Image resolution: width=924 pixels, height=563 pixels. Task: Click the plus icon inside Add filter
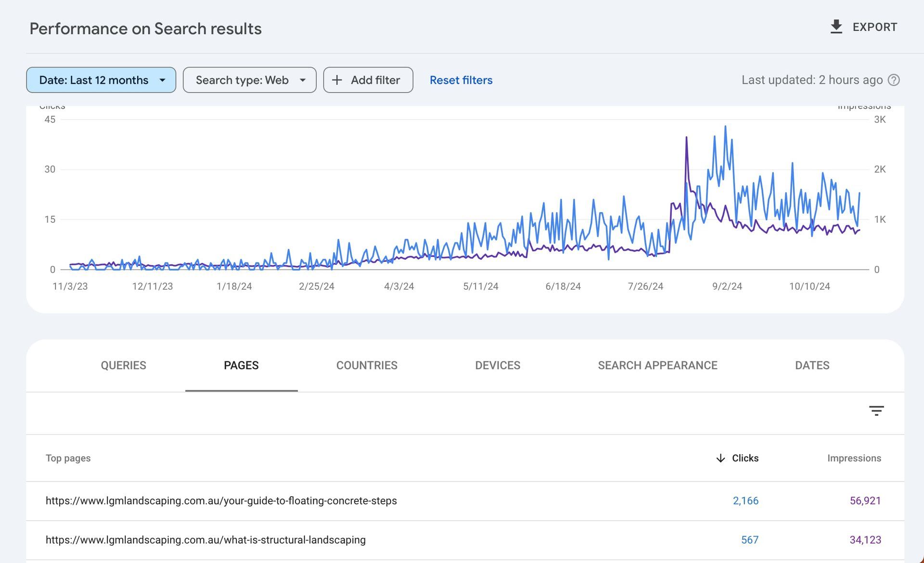pyautogui.click(x=337, y=80)
